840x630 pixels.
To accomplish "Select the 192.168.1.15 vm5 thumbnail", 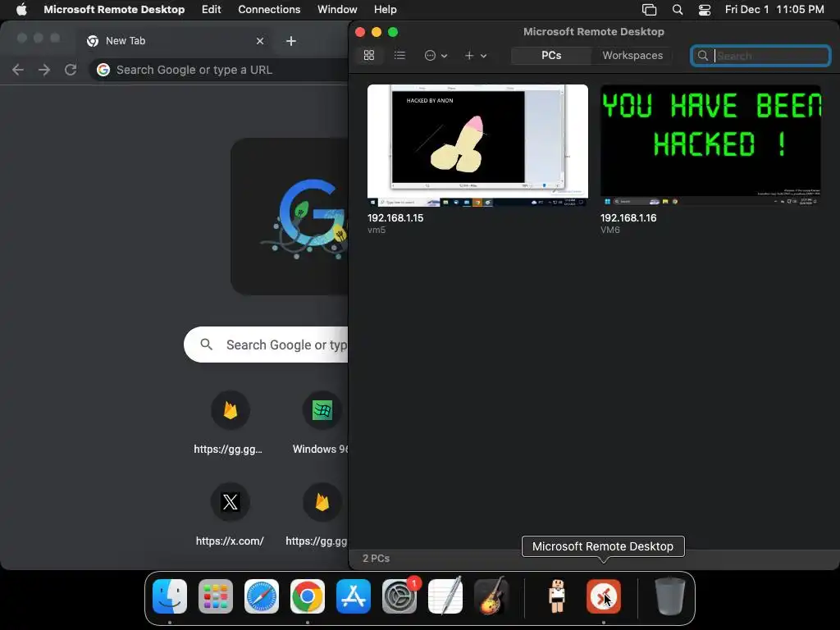I will click(x=477, y=146).
